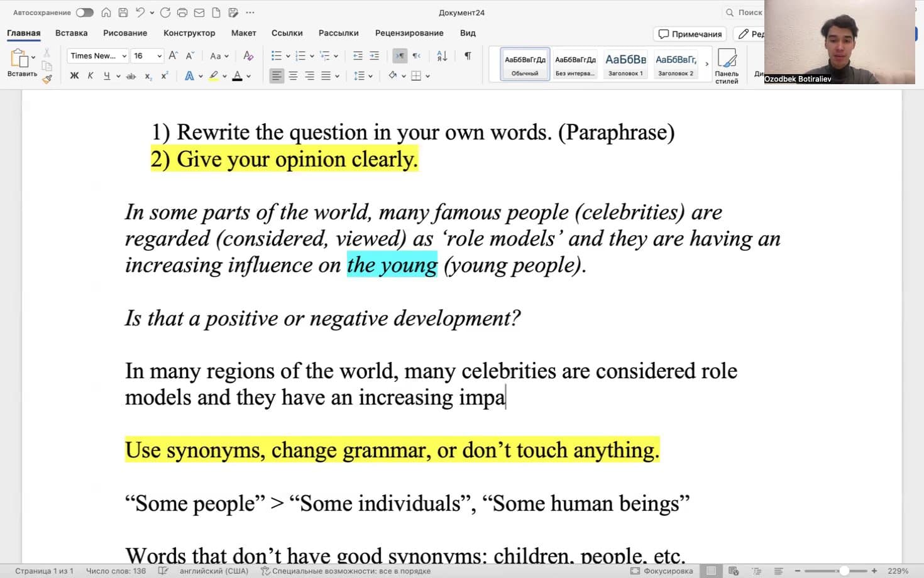Click the Paste (Вставить) icon

point(19,58)
